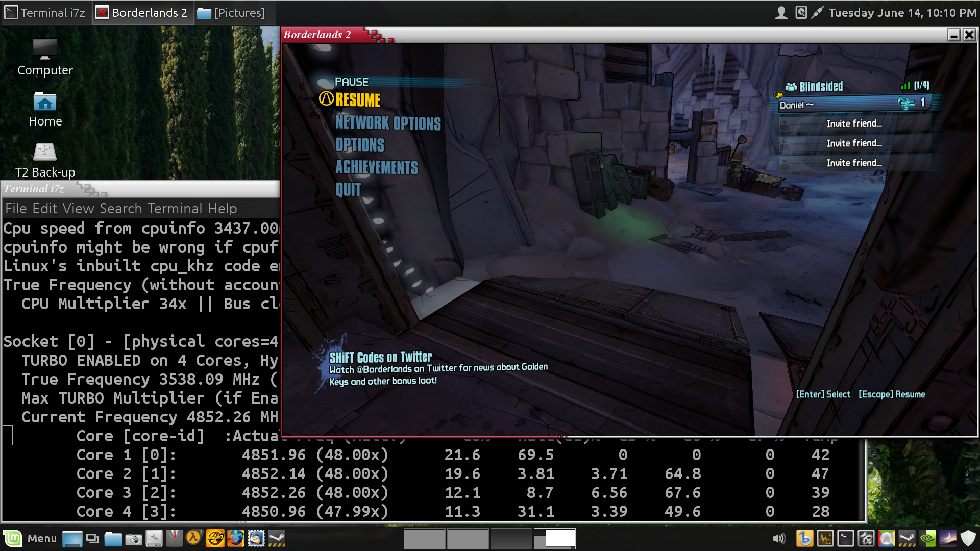Click the third Invite friend slot

pyautogui.click(x=854, y=163)
